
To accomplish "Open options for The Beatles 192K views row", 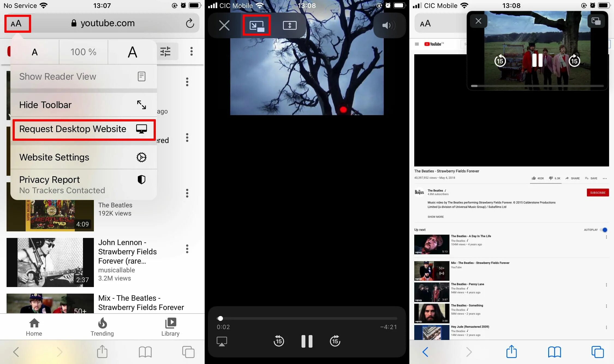I will click(187, 193).
